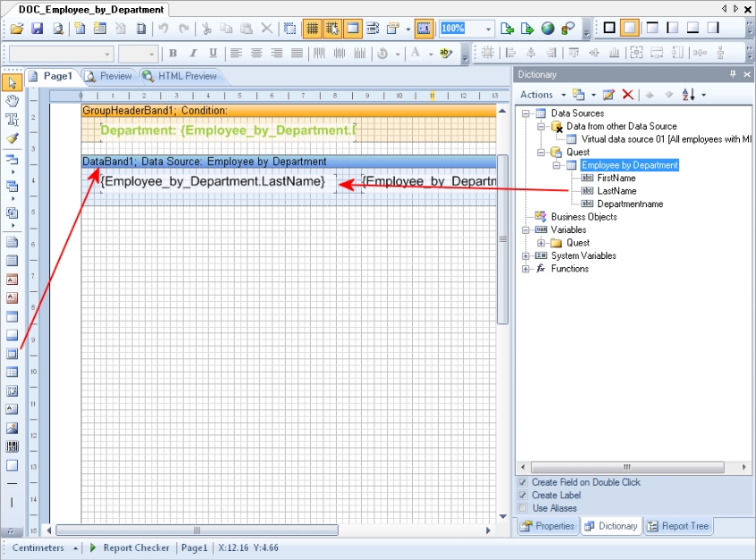Image resolution: width=756 pixels, height=560 pixels.
Task: Click the Open report folder icon
Action: tap(17, 29)
